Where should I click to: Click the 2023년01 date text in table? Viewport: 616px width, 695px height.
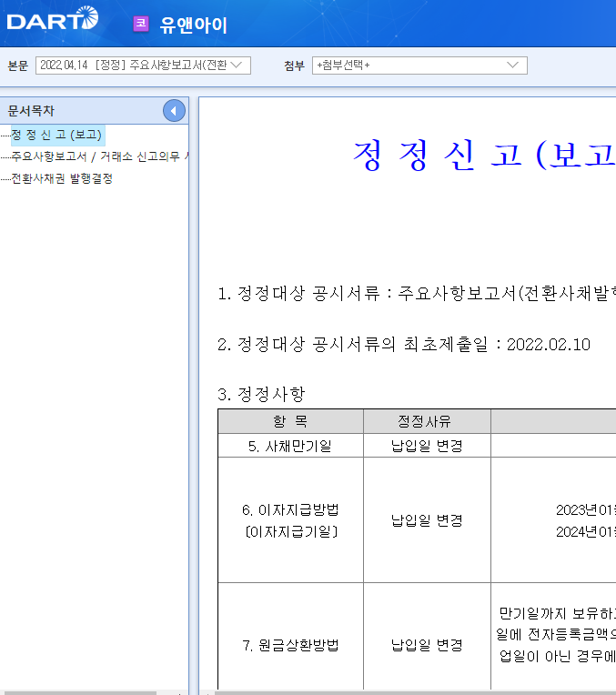[x=586, y=510]
